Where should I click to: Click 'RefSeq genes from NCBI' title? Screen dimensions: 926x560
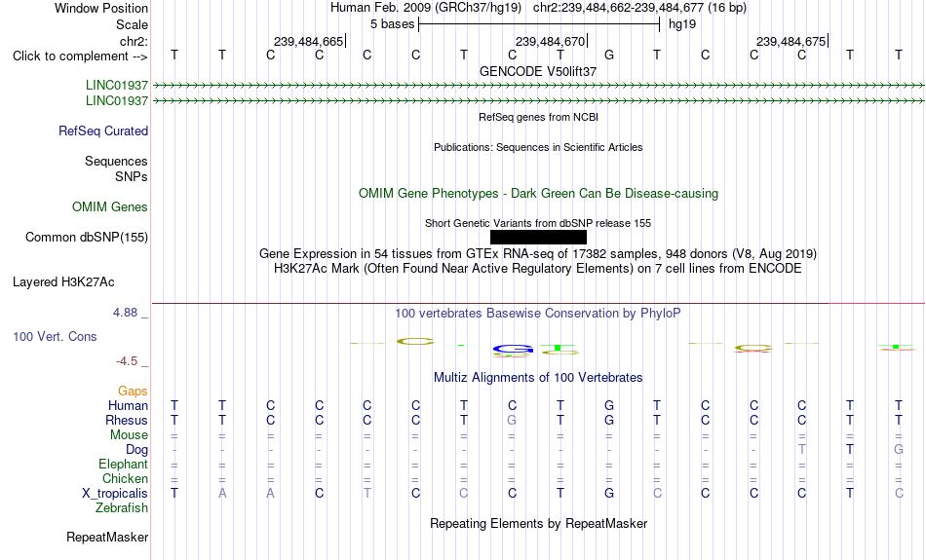539,118
